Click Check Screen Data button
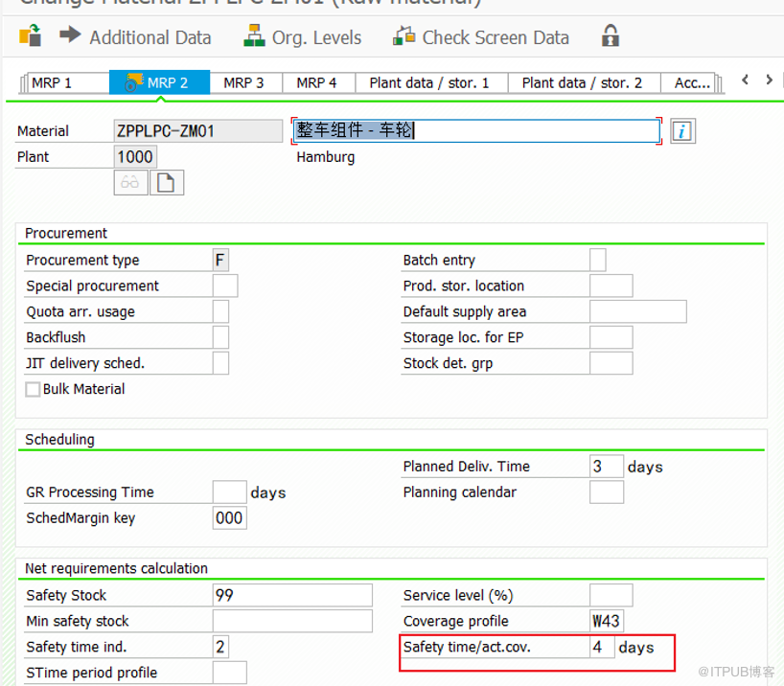This screenshot has width=784, height=686. pyautogui.click(x=481, y=37)
